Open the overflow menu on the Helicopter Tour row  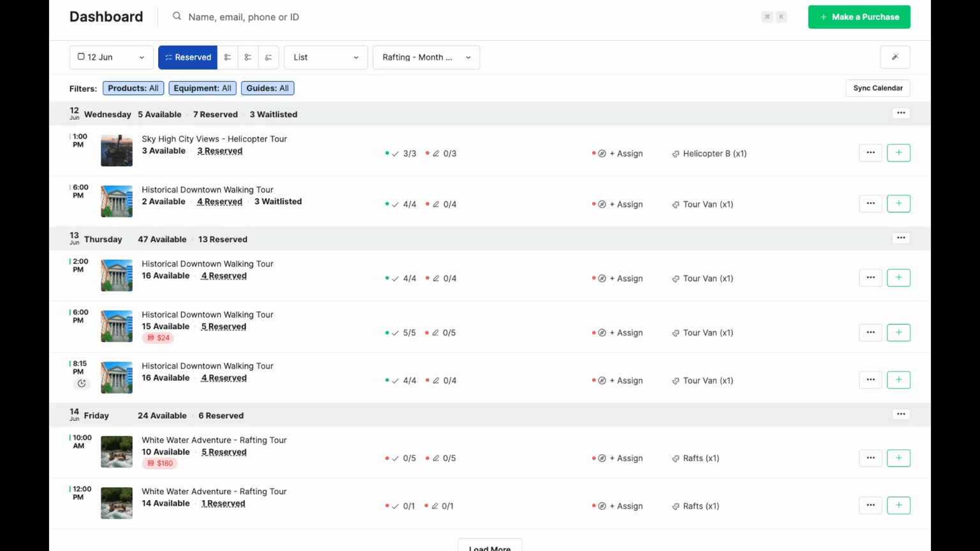[x=870, y=152]
